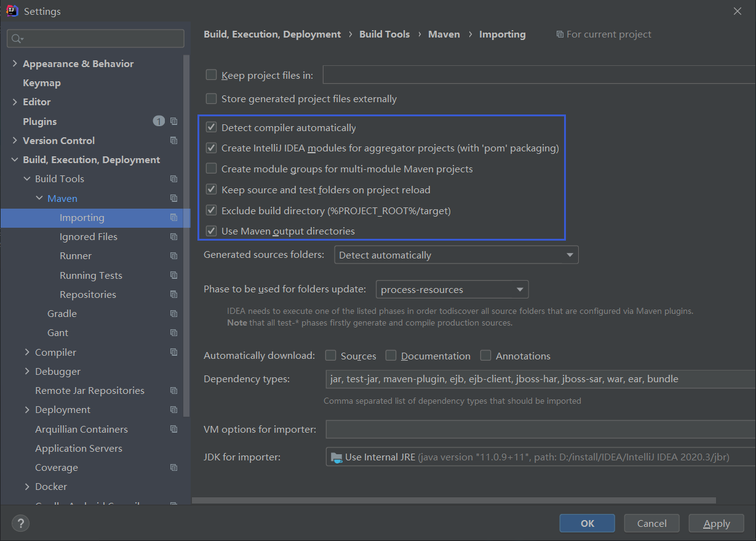Open Ignored Files settings page
Screen dimensions: 756x541
point(89,236)
